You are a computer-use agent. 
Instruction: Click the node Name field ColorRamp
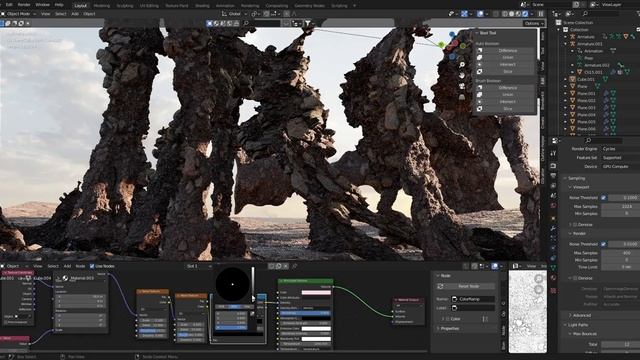[x=473, y=299]
